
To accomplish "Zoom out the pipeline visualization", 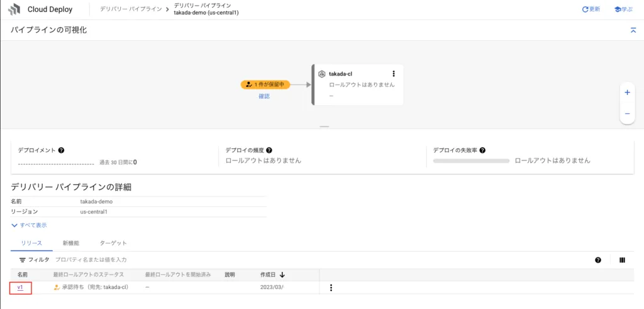I will click(x=627, y=113).
